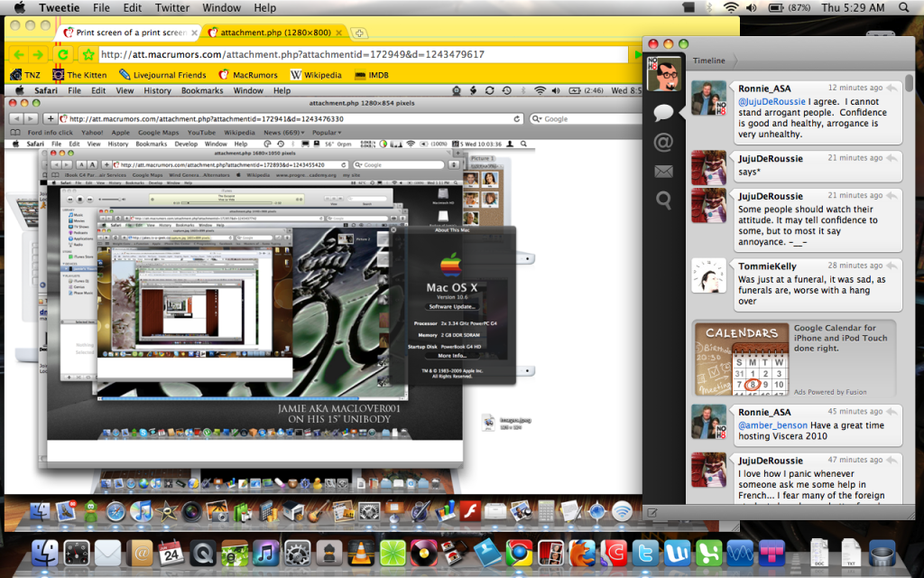This screenshot has height=578, width=924.
Task: Open the Help menu
Action: [x=264, y=7]
